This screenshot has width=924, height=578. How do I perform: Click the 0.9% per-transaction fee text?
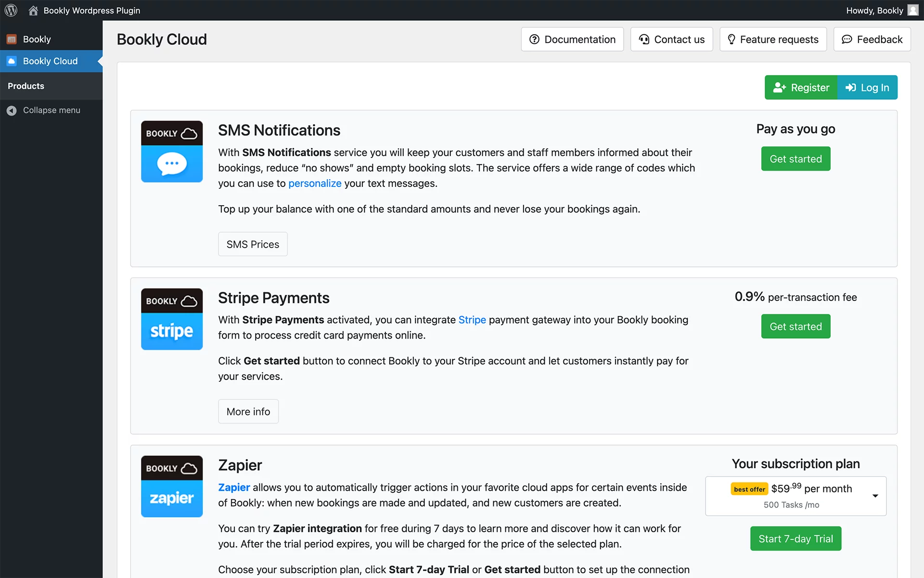click(x=796, y=297)
